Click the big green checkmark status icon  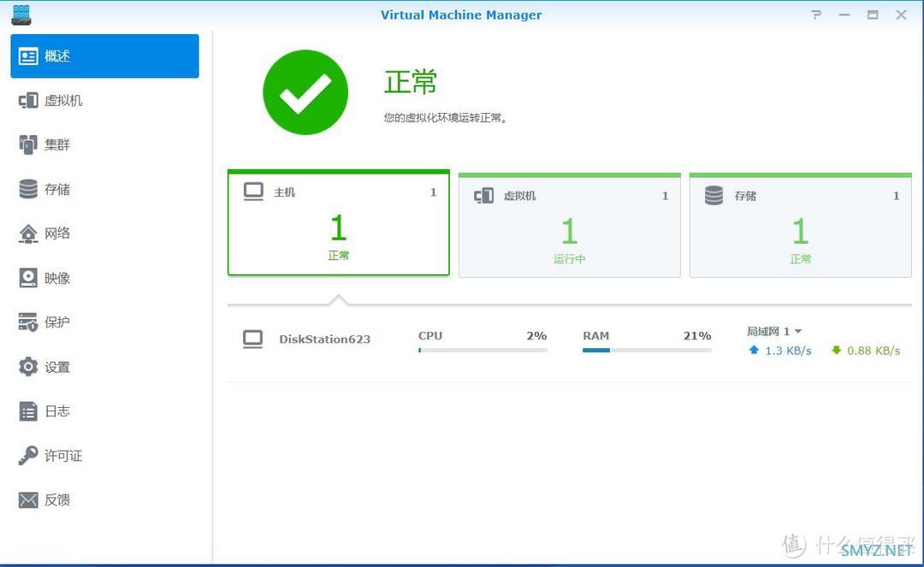(305, 92)
